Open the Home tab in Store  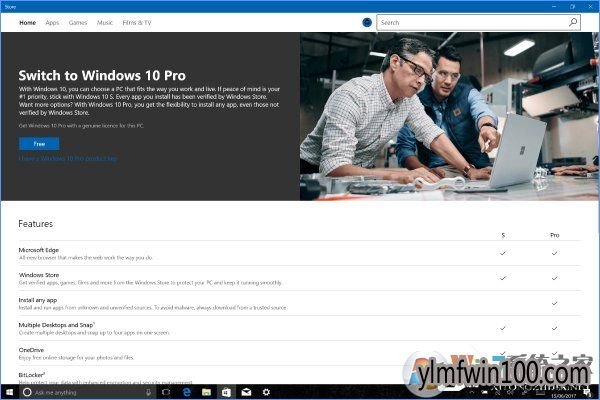[28, 23]
